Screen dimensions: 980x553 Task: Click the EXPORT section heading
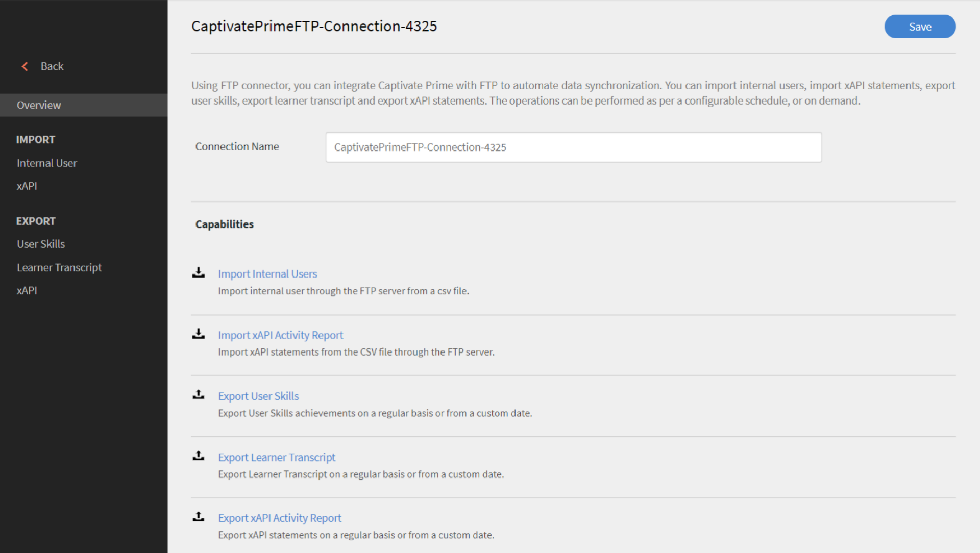click(x=36, y=221)
